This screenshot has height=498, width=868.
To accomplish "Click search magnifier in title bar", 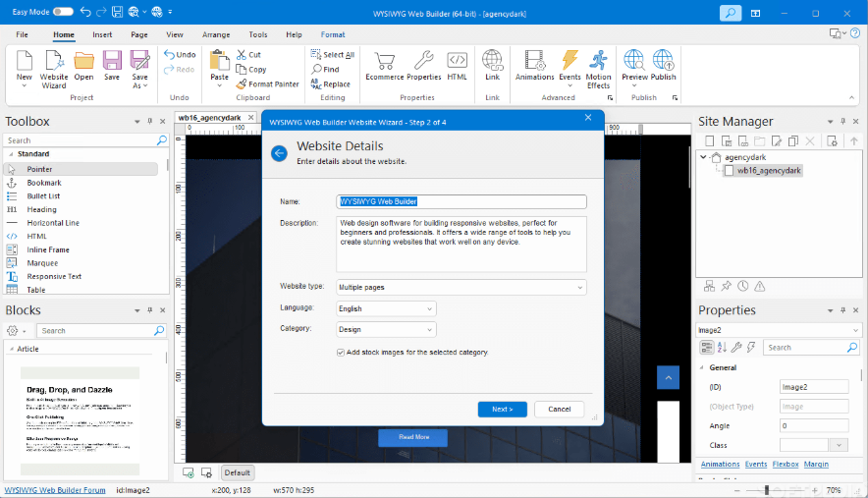I will pyautogui.click(x=731, y=13).
